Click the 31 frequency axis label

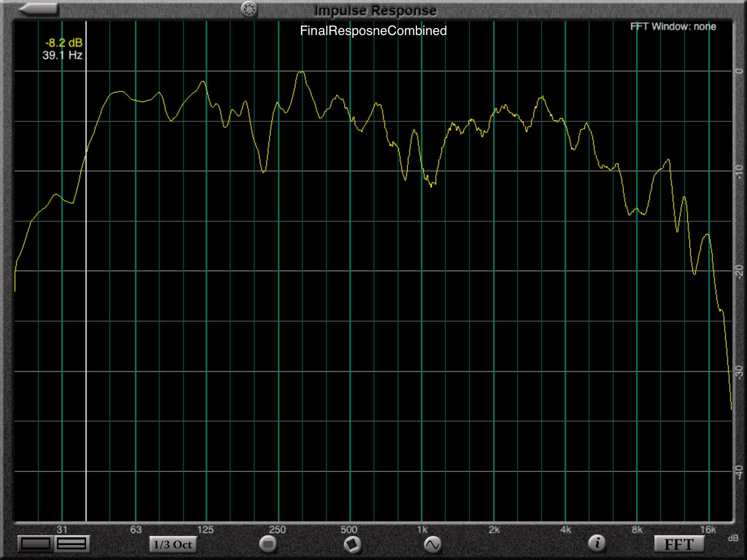(62, 530)
